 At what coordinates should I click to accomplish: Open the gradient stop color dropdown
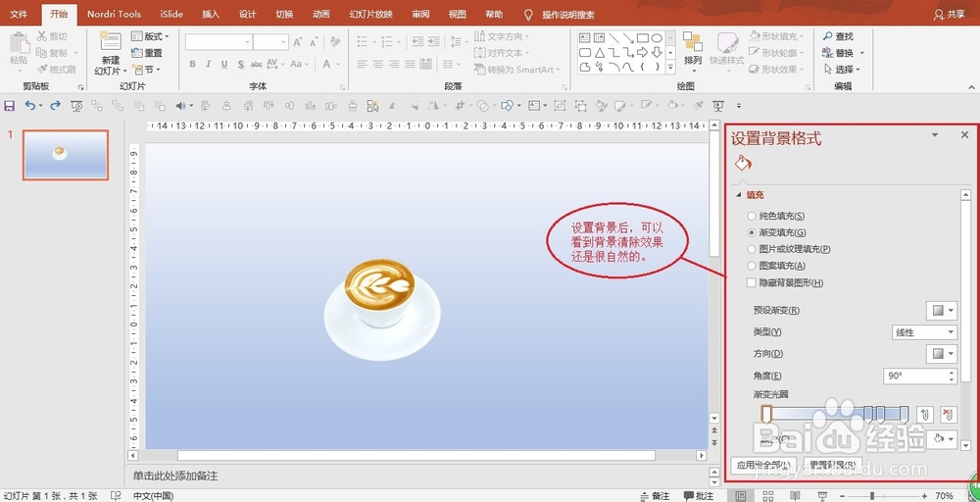tap(941, 439)
